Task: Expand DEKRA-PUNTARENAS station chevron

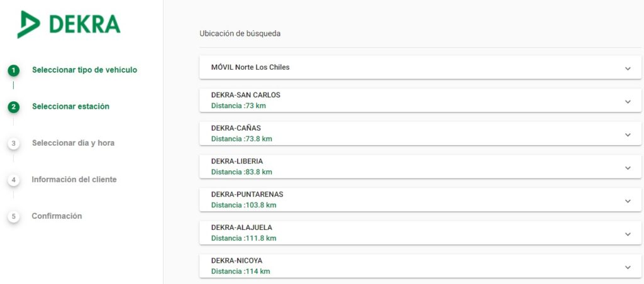Action: coord(628,201)
